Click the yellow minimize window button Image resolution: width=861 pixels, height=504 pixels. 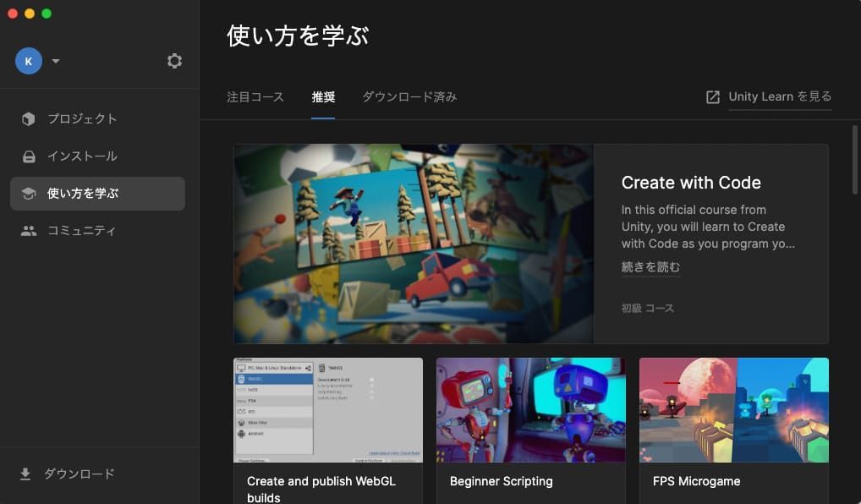[30, 14]
